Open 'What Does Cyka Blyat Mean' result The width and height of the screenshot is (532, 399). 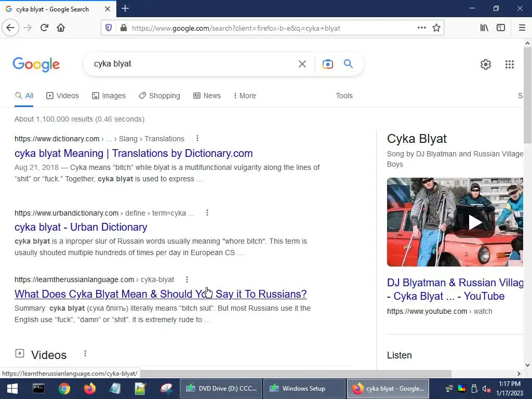click(161, 294)
